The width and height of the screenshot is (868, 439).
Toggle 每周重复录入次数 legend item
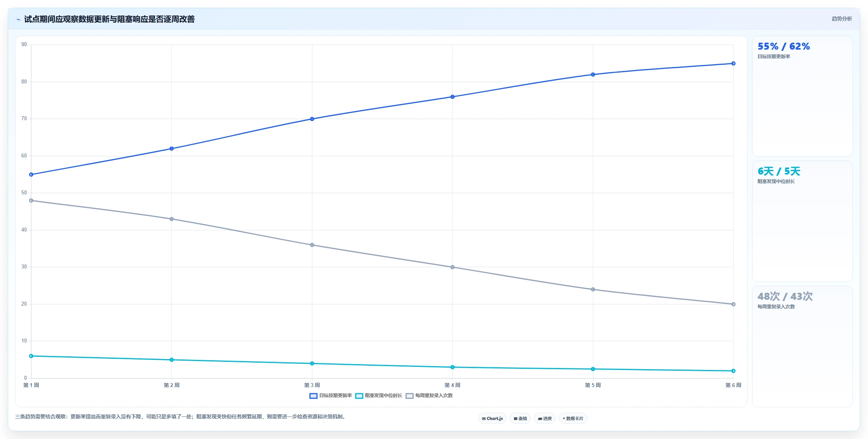429,396
